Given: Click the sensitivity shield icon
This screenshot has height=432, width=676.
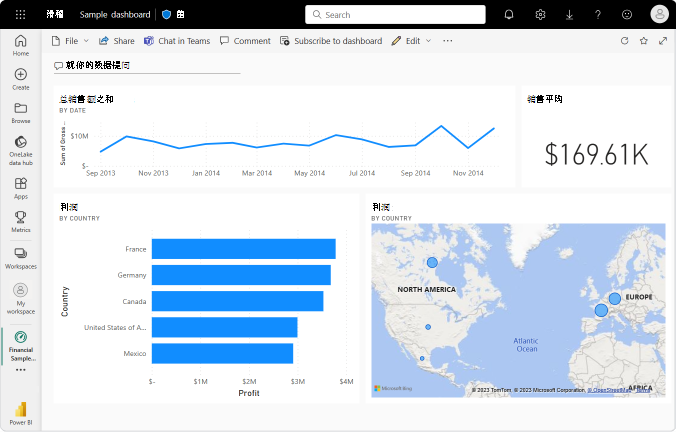Looking at the screenshot, I should pyautogui.click(x=166, y=15).
